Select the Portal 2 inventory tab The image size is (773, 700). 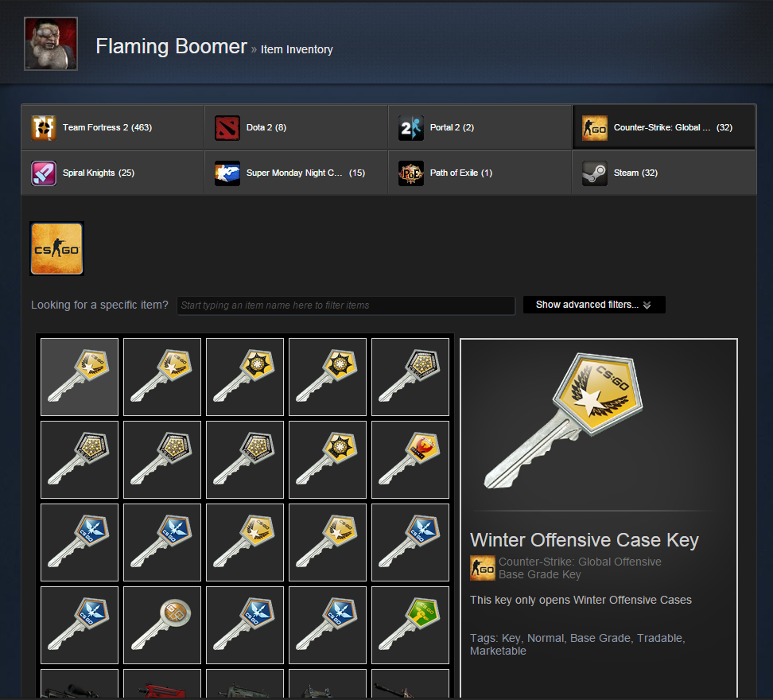480,127
